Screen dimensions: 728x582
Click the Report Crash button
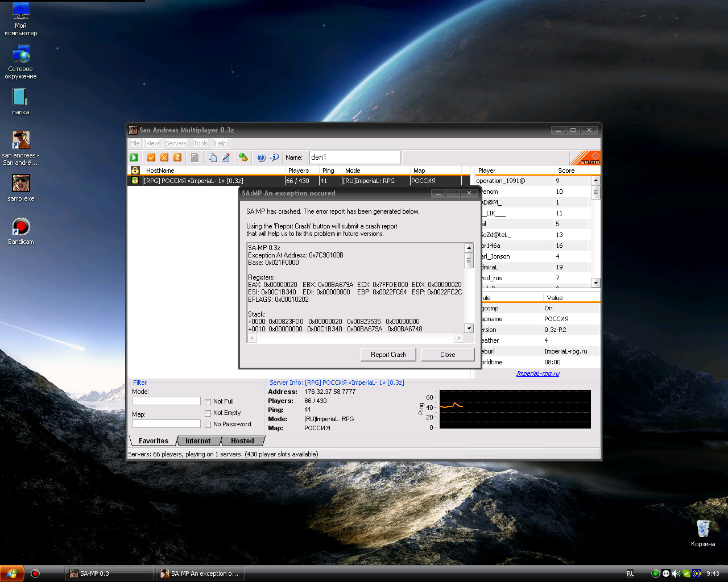click(x=388, y=355)
